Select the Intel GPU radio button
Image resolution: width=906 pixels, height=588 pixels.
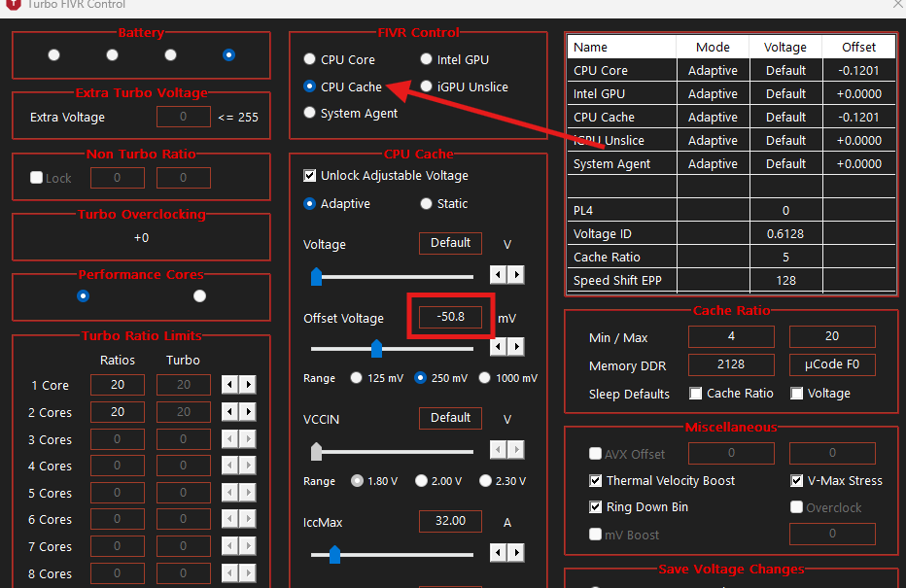coord(427,59)
